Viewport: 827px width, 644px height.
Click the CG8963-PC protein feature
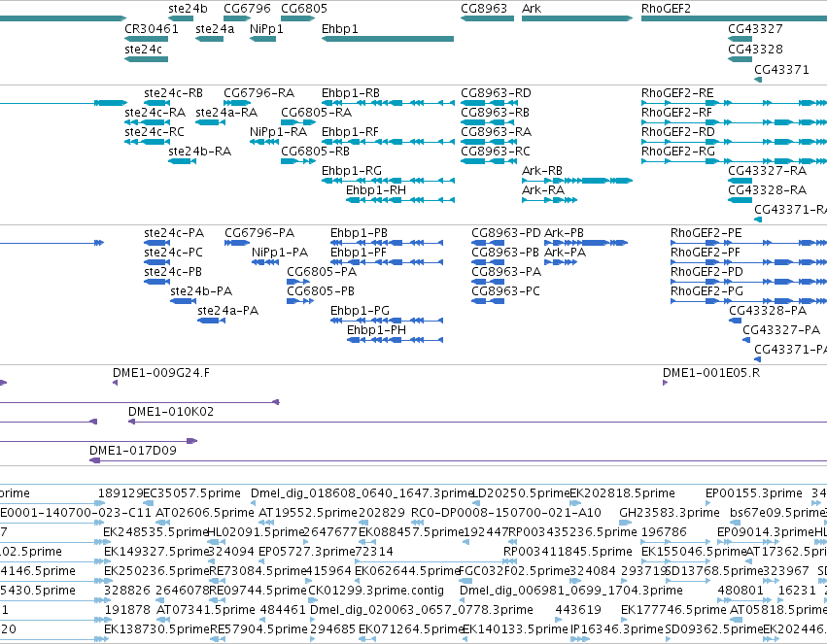pyautogui.click(x=488, y=301)
